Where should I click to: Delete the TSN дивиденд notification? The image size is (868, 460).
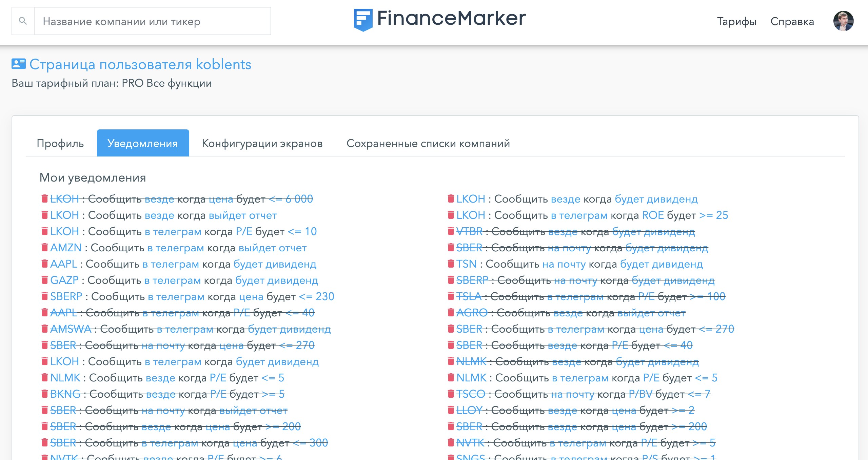click(x=451, y=264)
